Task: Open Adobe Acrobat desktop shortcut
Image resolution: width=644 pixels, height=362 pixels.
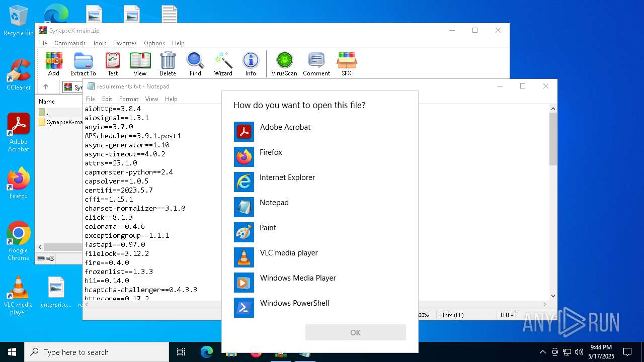Action: (x=18, y=133)
